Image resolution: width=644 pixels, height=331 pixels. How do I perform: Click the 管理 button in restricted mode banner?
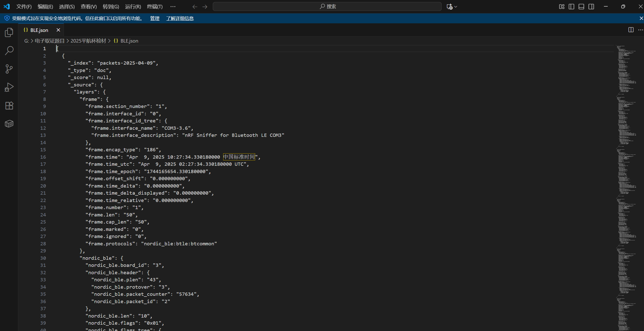coord(155,18)
